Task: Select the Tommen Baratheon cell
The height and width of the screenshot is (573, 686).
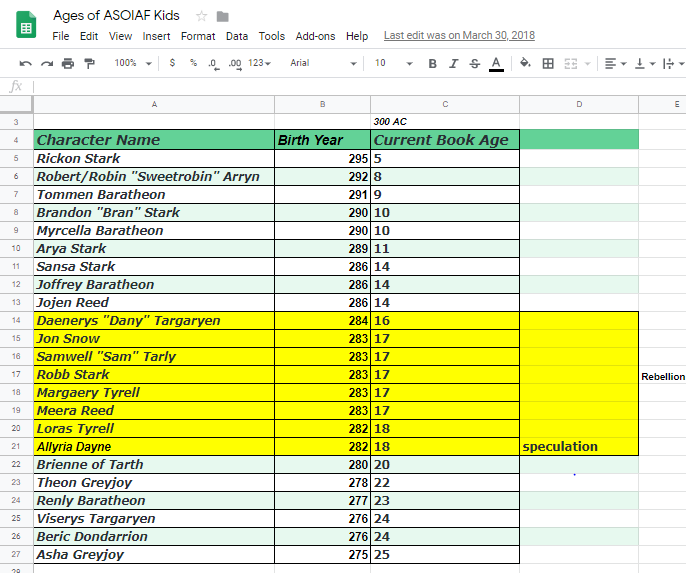Action: (154, 194)
